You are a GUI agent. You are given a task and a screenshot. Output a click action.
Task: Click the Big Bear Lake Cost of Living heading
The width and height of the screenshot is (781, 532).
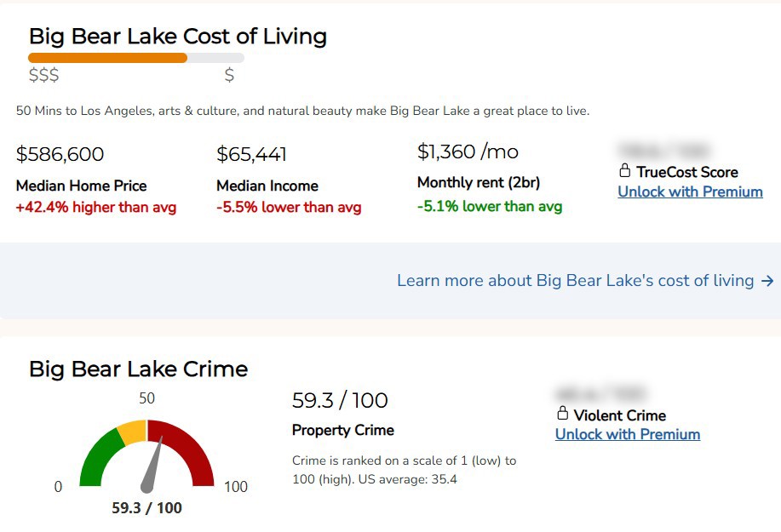tap(178, 37)
